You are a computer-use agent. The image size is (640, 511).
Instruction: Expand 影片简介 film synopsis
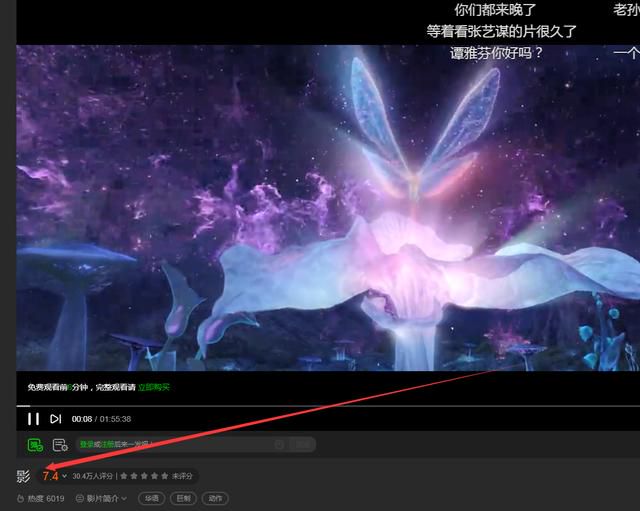tap(102, 498)
